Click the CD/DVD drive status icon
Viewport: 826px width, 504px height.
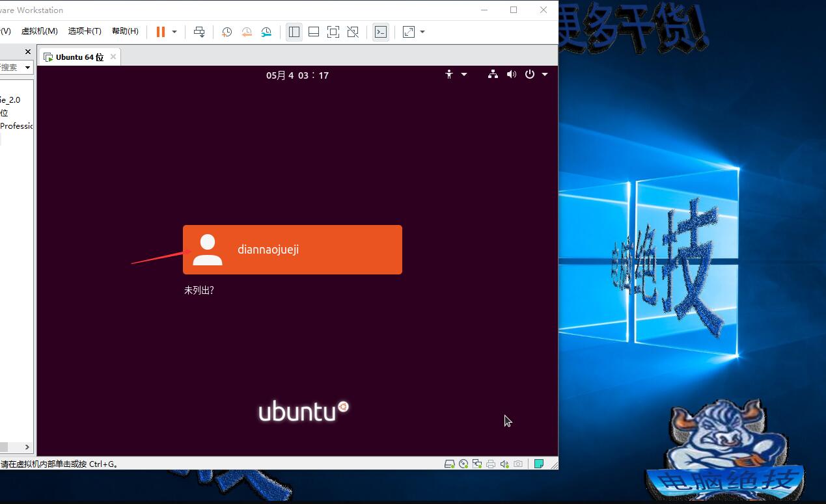pyautogui.click(x=463, y=464)
